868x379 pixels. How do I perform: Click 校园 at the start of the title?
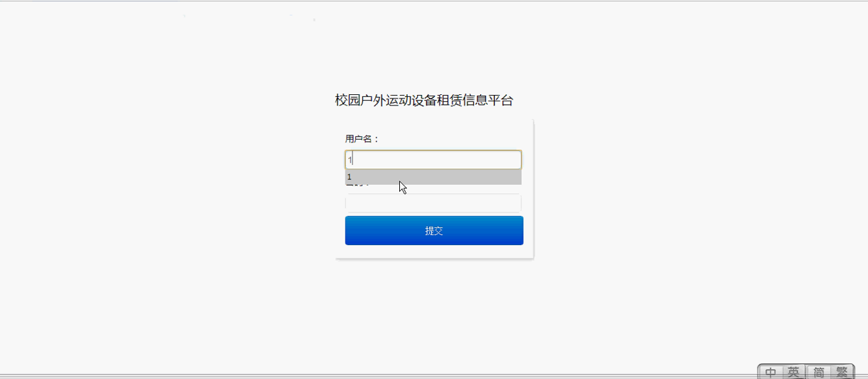tap(347, 101)
